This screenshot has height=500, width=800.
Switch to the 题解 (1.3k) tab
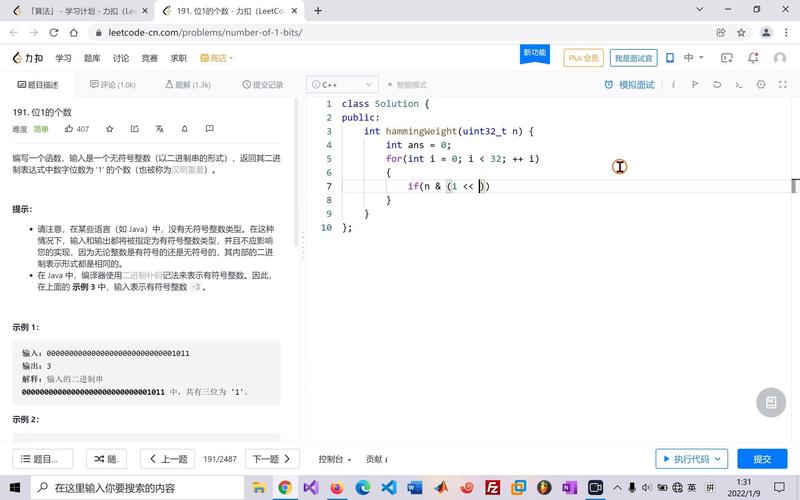pyautogui.click(x=188, y=85)
